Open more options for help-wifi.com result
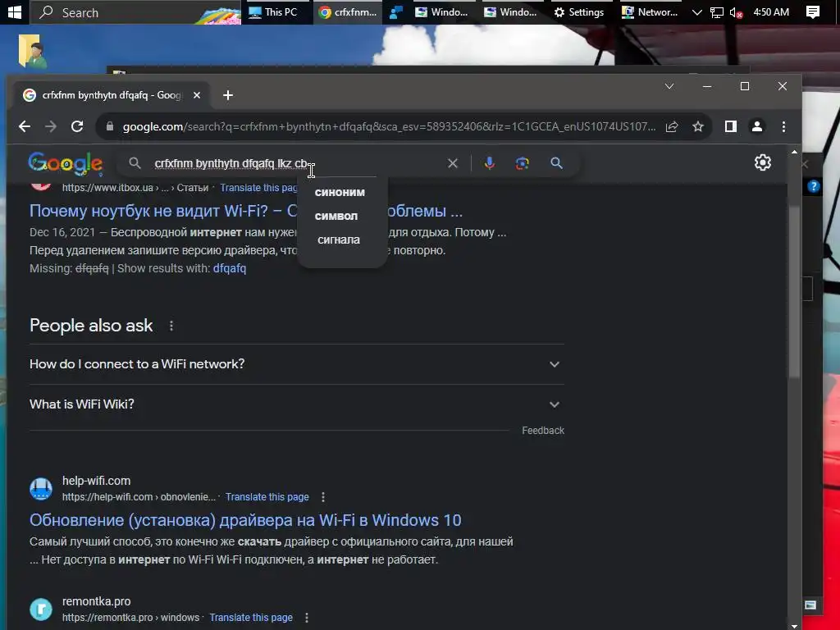Image resolution: width=840 pixels, height=630 pixels. [323, 497]
